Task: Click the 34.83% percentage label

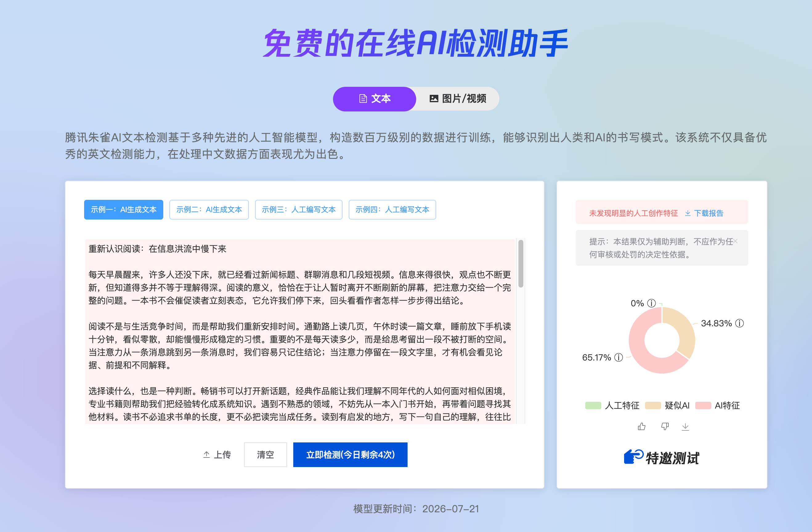Action: 716,323
